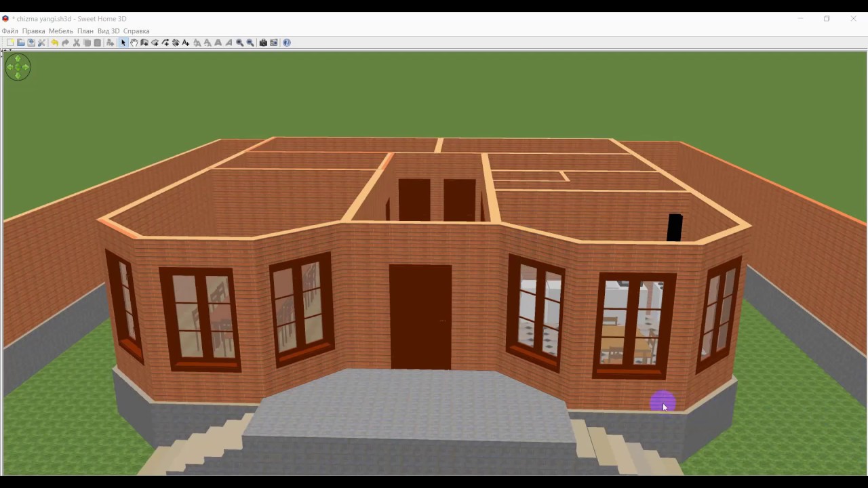Click the right arrow on 3D navigation pad
The height and width of the screenshot is (488, 868).
point(26,67)
